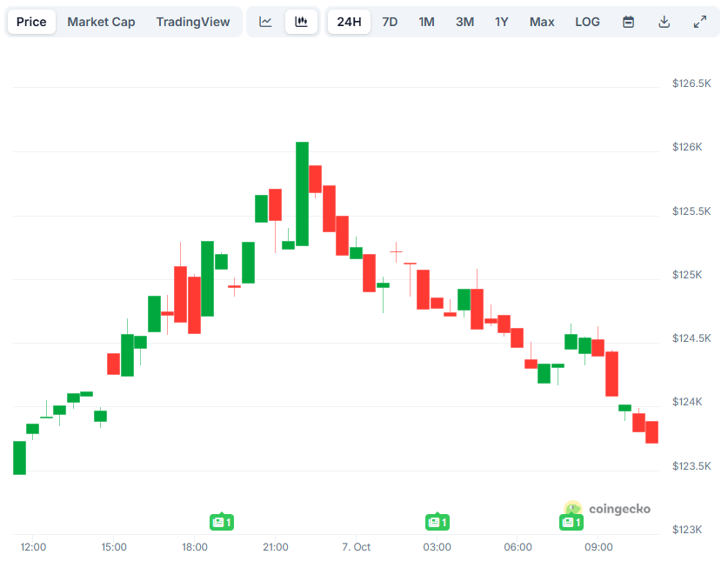The image size is (728, 568).
Task: Click the tallest green candlestick near $126K
Action: click(x=302, y=193)
